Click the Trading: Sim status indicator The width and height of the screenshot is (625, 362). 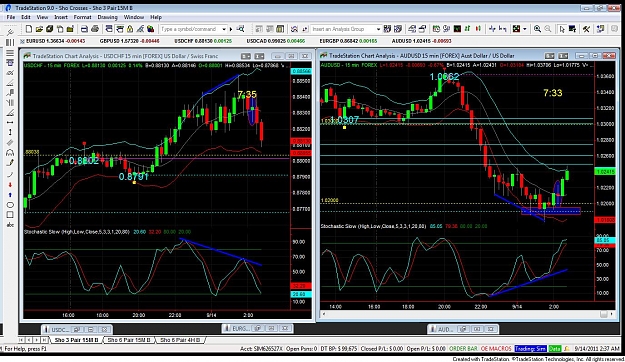(530, 349)
